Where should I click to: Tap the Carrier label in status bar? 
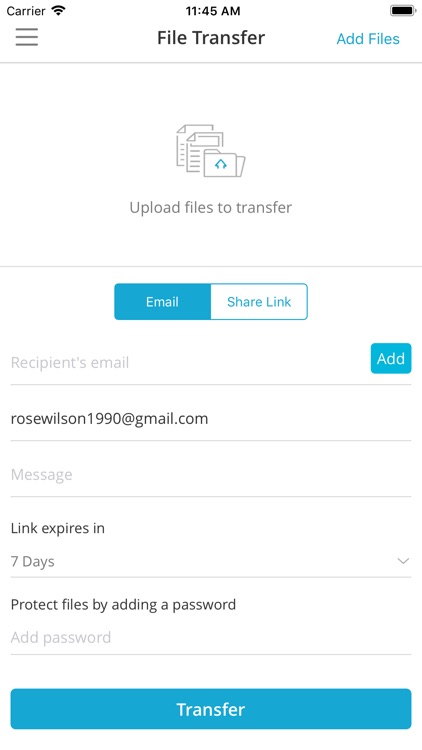26,11
